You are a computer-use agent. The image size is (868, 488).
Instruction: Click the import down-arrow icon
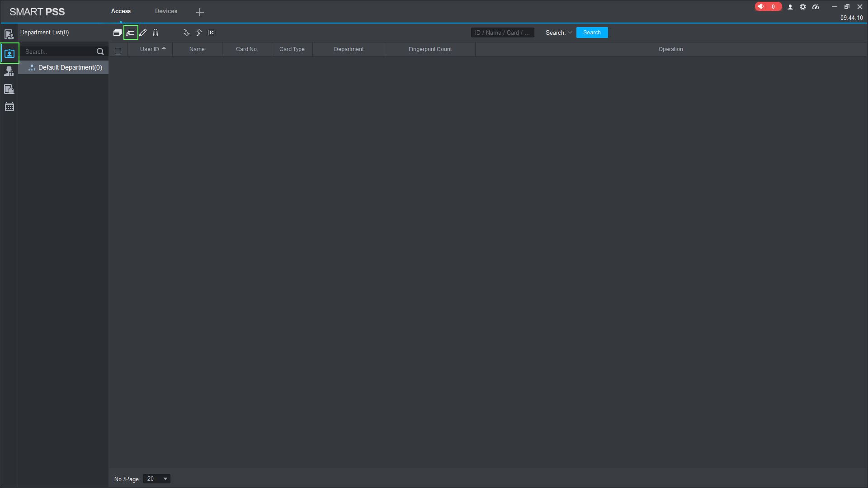[x=186, y=33]
